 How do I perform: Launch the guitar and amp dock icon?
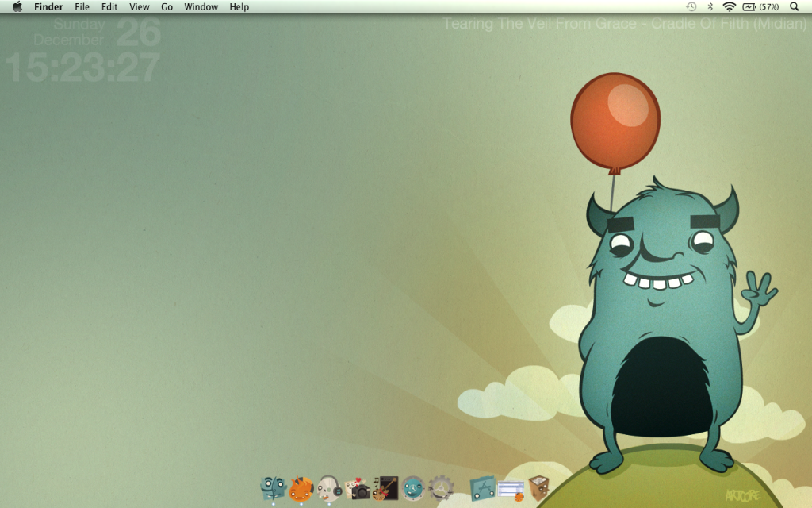tap(385, 488)
